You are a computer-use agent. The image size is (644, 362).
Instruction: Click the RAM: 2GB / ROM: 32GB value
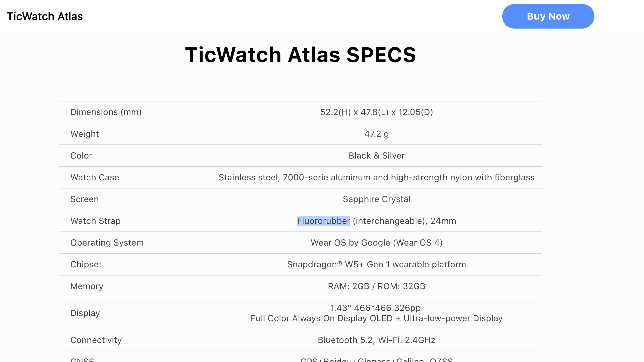click(376, 286)
